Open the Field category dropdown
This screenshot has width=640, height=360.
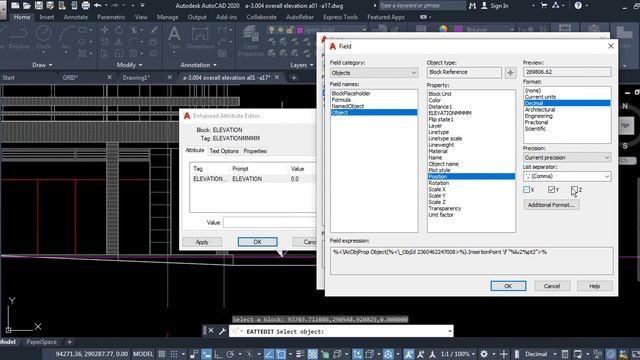point(374,73)
